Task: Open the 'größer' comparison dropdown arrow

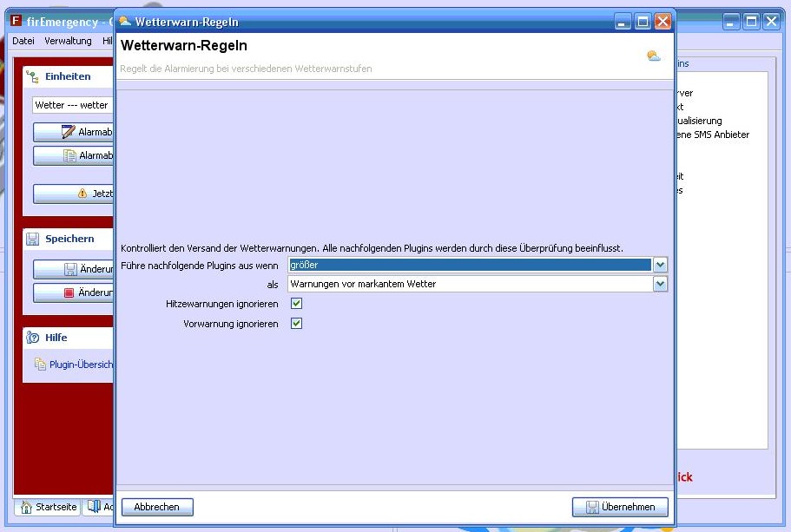Action: (x=660, y=265)
